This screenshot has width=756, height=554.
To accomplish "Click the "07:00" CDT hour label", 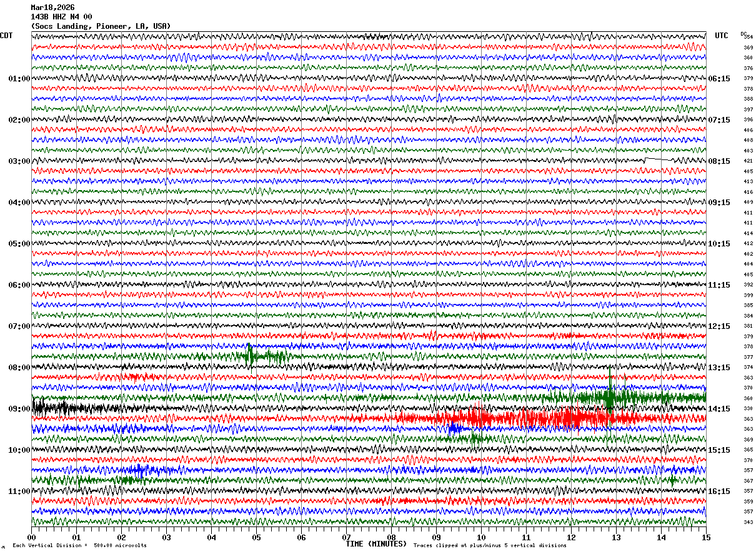I will coord(19,326).
